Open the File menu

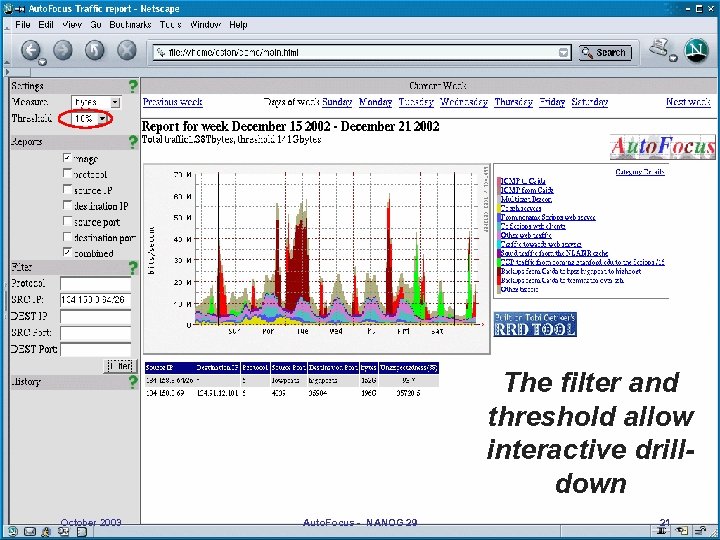click(x=22, y=25)
